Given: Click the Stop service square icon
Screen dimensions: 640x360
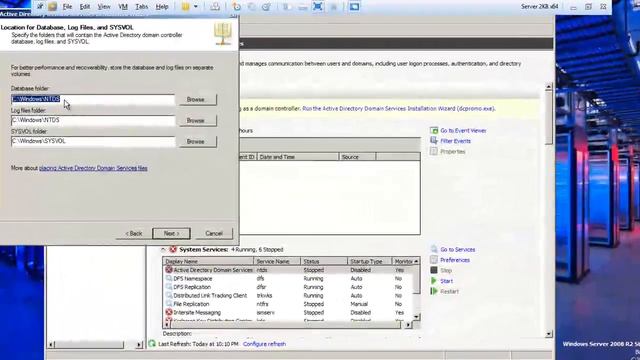Looking at the screenshot, I should 434,270.
